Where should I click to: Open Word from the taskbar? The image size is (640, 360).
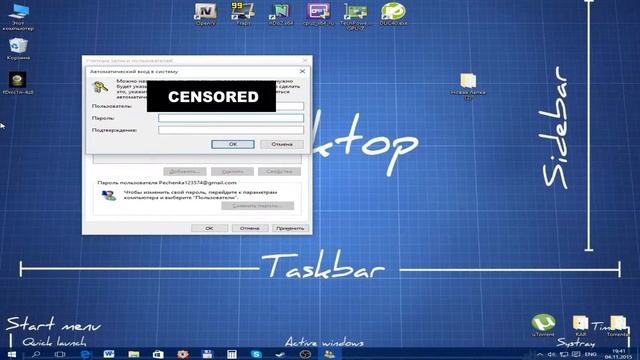(x=109, y=354)
